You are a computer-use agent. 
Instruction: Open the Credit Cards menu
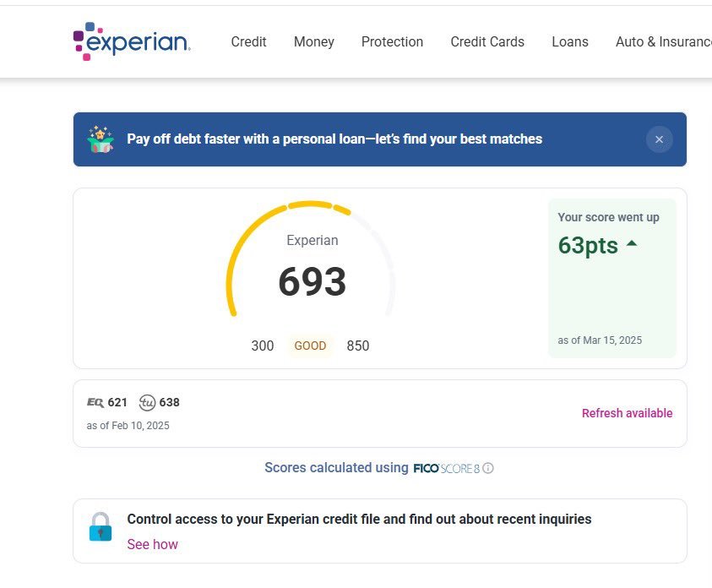point(487,41)
